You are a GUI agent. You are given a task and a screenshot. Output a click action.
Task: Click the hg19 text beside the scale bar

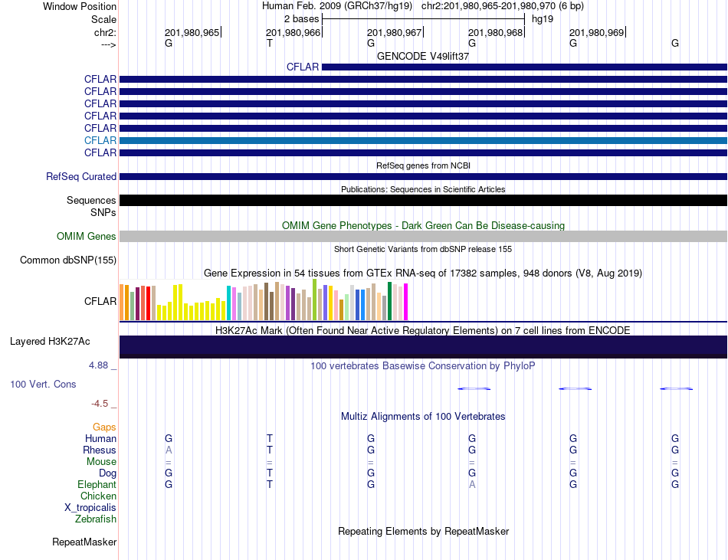pyautogui.click(x=543, y=19)
